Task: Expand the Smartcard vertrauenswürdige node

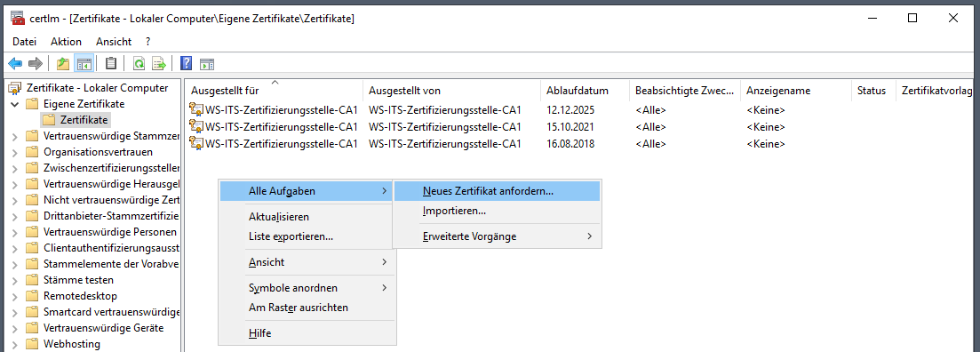Action: (x=15, y=312)
